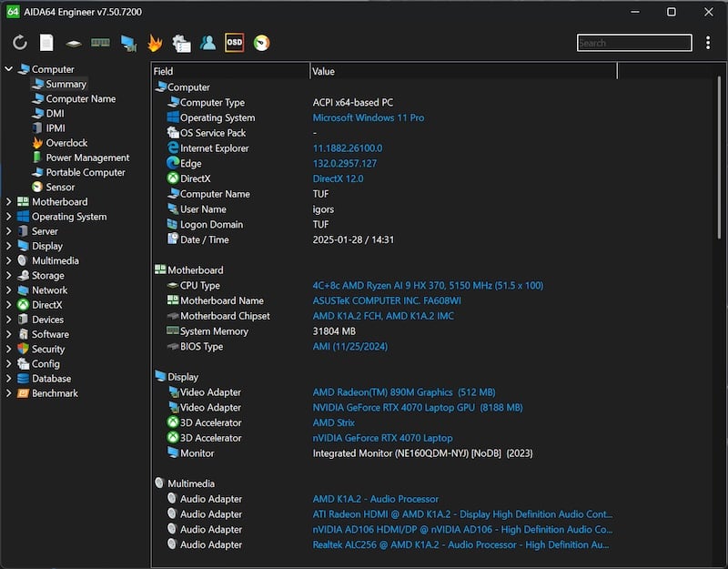Open the preferences toolbar icon
The height and width of the screenshot is (569, 728).
pos(181,43)
